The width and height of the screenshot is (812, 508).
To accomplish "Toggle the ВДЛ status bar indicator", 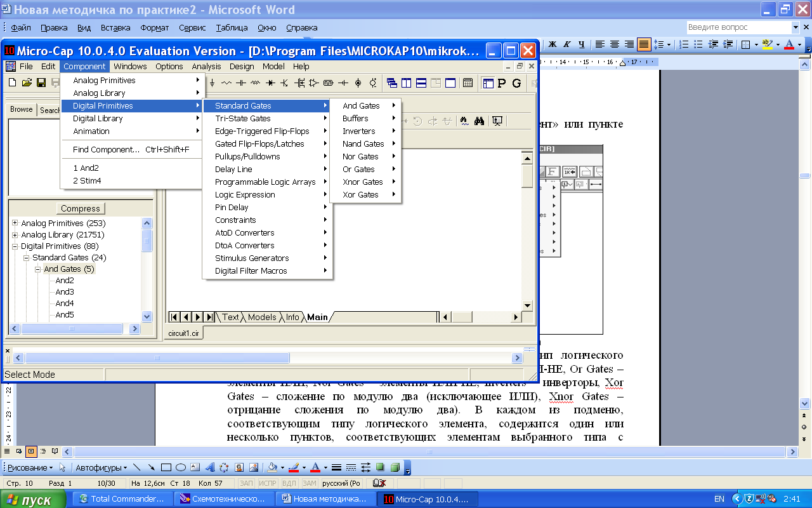I will [288, 483].
